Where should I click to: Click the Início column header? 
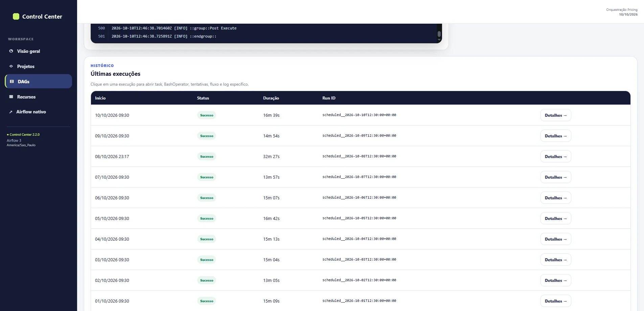pos(100,98)
